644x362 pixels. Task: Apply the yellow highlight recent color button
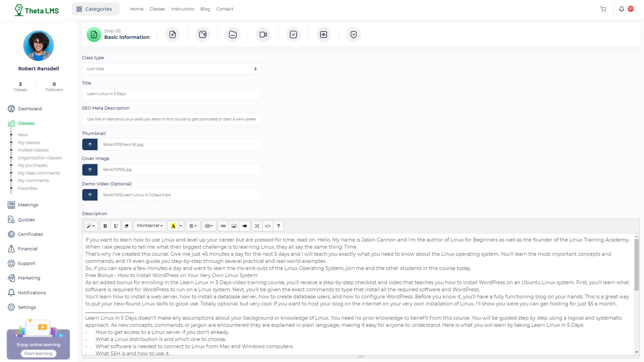[x=173, y=226]
